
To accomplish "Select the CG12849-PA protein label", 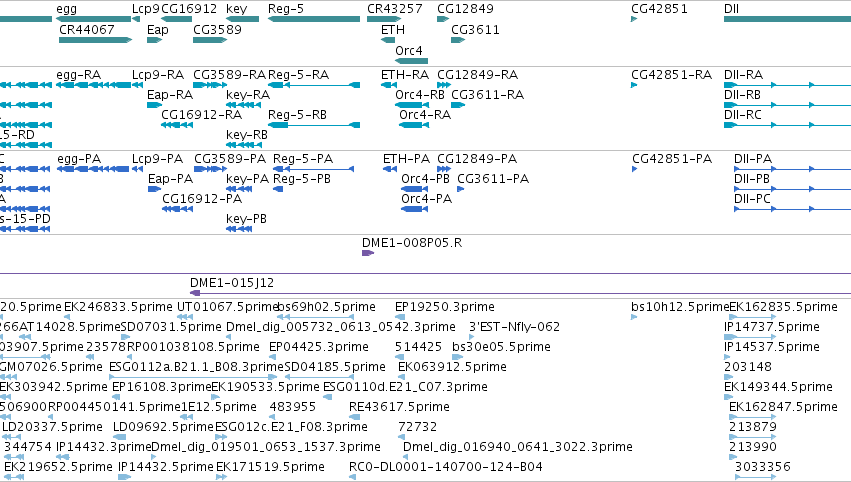I will click(x=477, y=159).
